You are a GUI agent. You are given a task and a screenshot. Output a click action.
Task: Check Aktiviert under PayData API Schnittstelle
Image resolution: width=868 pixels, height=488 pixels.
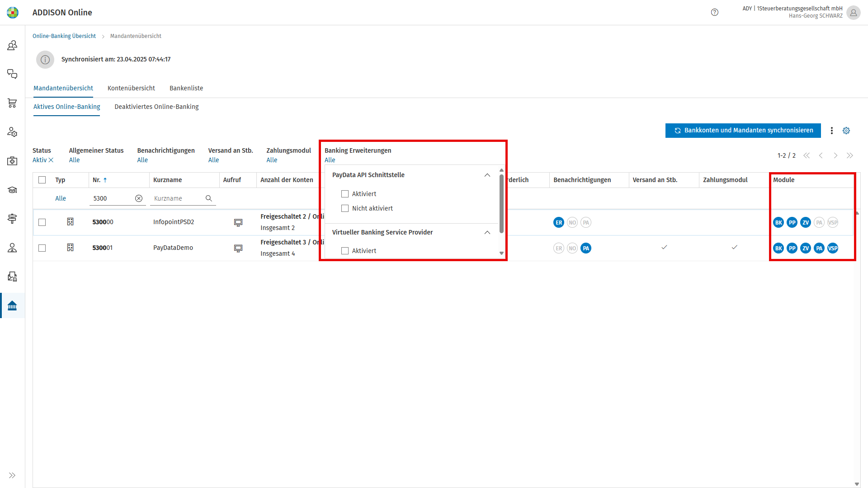[345, 194]
